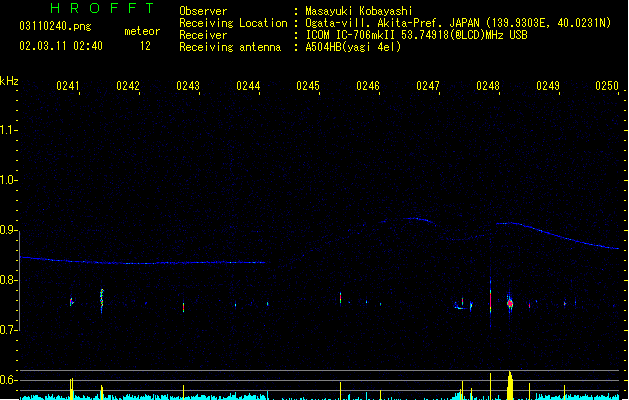
Task: Select the meteor count value 12
Action: pyautogui.click(x=145, y=46)
